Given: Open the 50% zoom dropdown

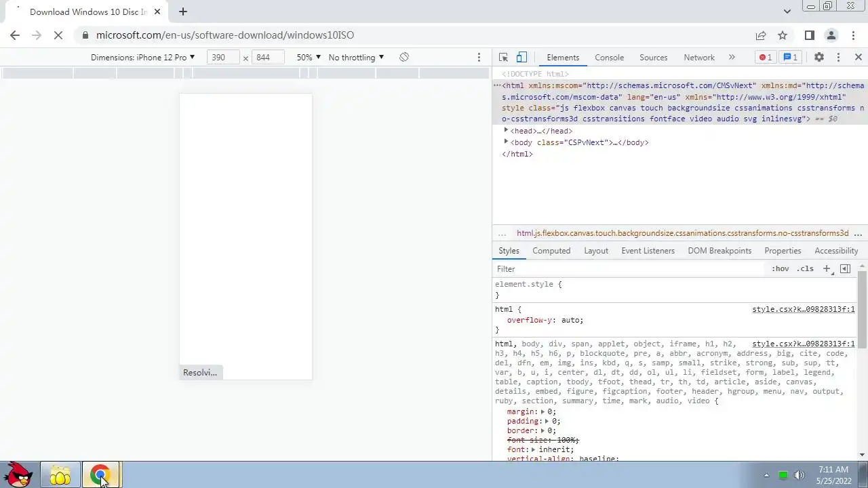Looking at the screenshot, I should point(309,58).
